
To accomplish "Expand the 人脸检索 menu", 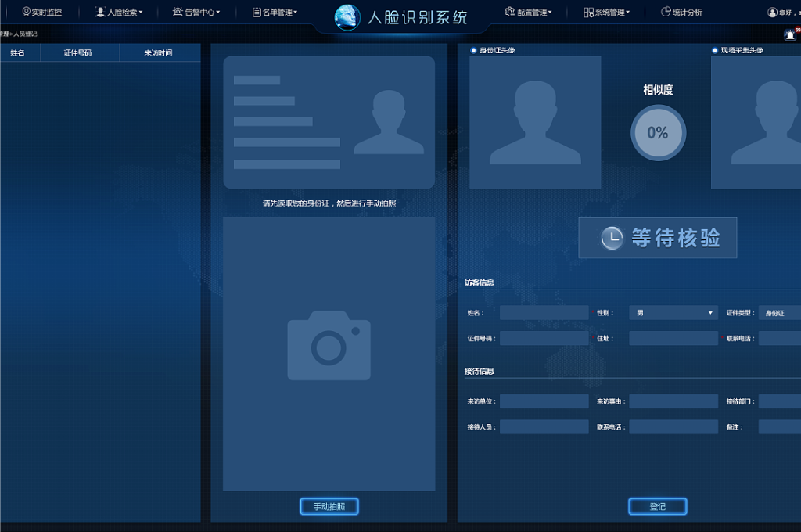I will 119,12.
